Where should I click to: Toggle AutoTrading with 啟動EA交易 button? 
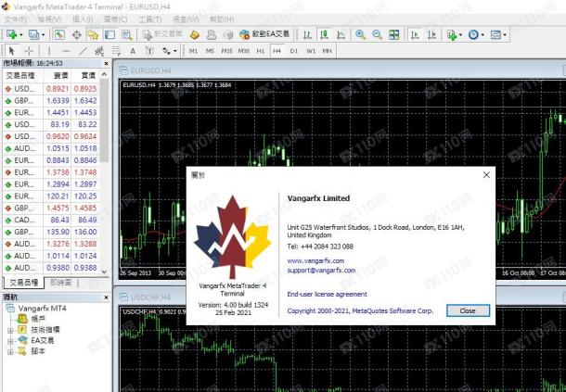click(264, 34)
